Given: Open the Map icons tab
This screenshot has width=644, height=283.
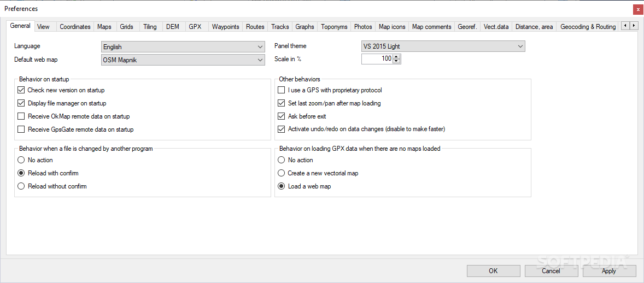Looking at the screenshot, I should (392, 27).
